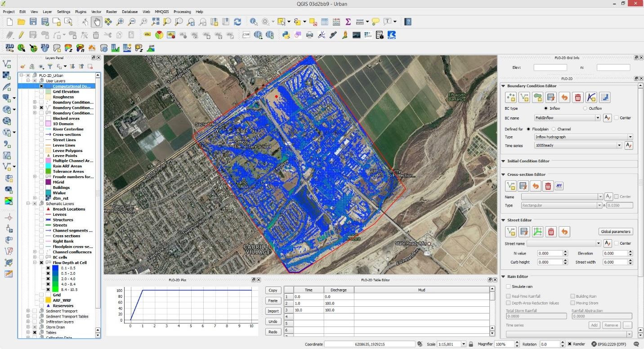Open the Processing menu
This screenshot has height=349, width=644.
click(x=182, y=12)
